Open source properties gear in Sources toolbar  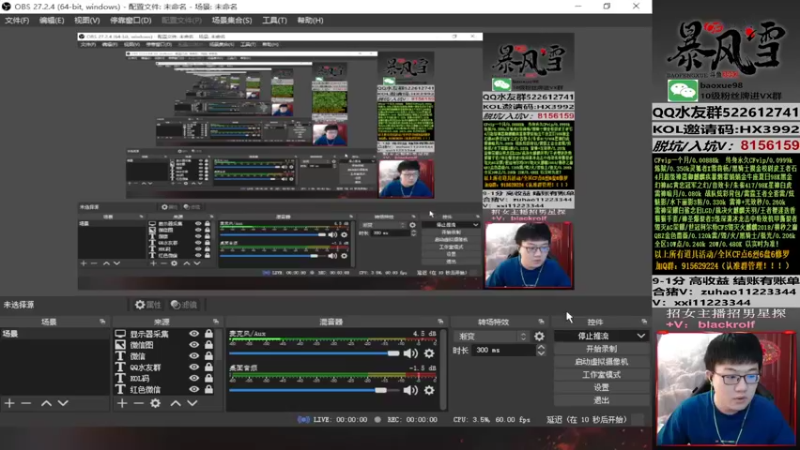point(155,404)
